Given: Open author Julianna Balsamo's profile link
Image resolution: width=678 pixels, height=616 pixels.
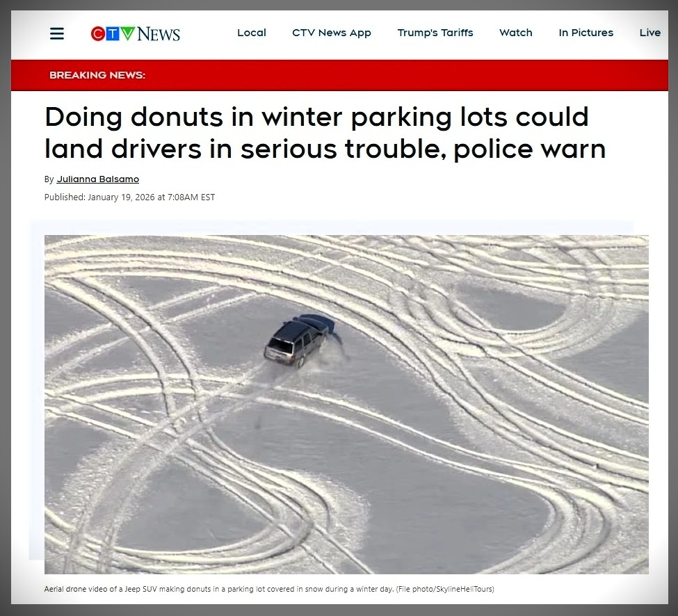Looking at the screenshot, I should click(x=98, y=179).
